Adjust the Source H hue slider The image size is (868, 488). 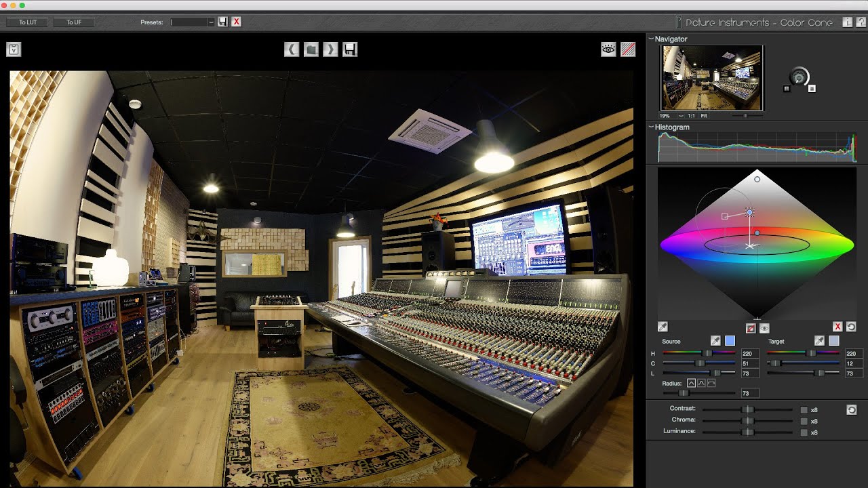[698, 353]
